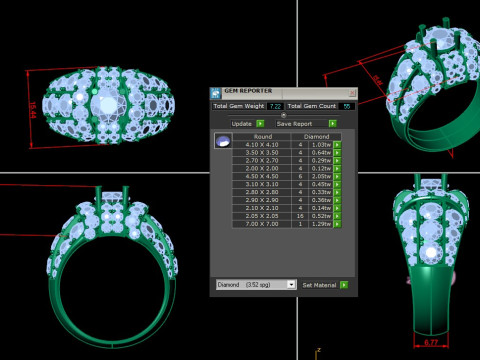Select the 2.10 X 2.10 size cell

tap(262, 208)
